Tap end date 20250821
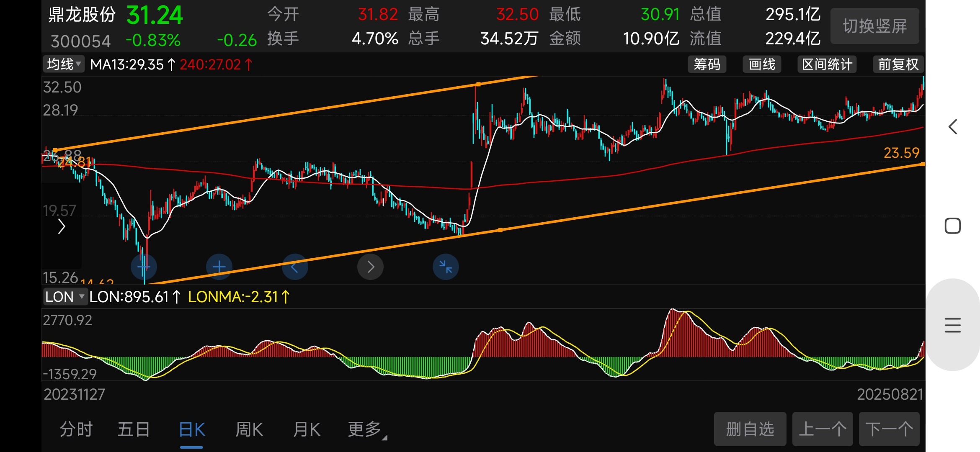Screen dimensions: 980x452 (x=890, y=394)
